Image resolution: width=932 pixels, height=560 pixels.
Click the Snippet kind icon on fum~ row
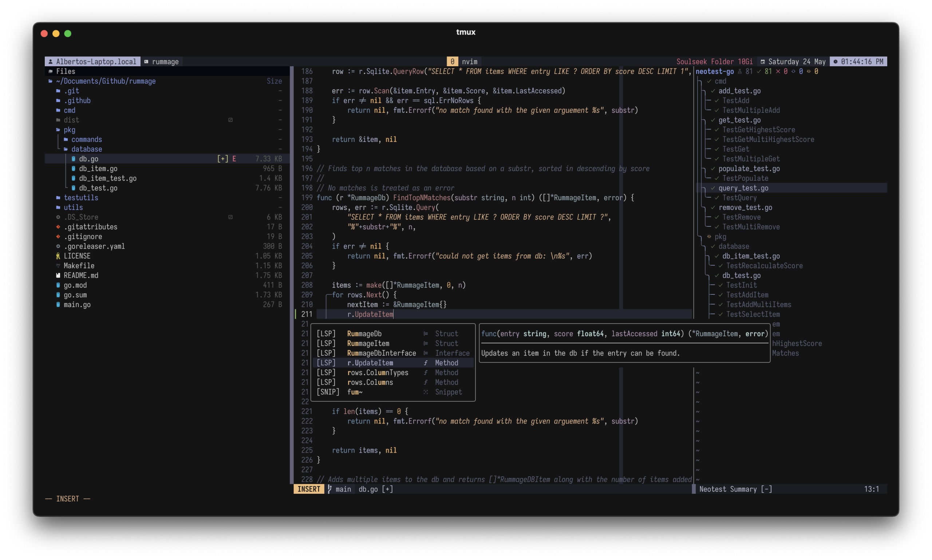[x=426, y=392]
